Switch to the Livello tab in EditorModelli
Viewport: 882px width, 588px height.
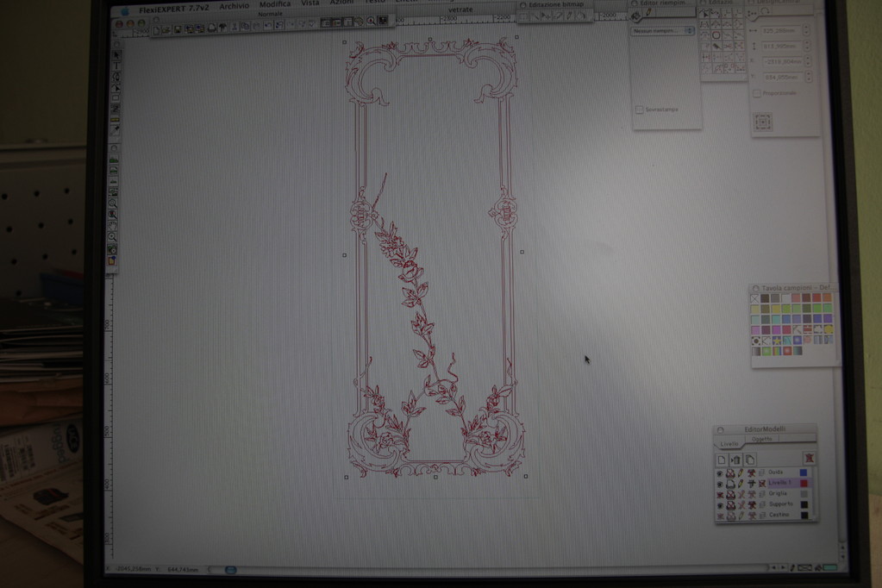[729, 444]
